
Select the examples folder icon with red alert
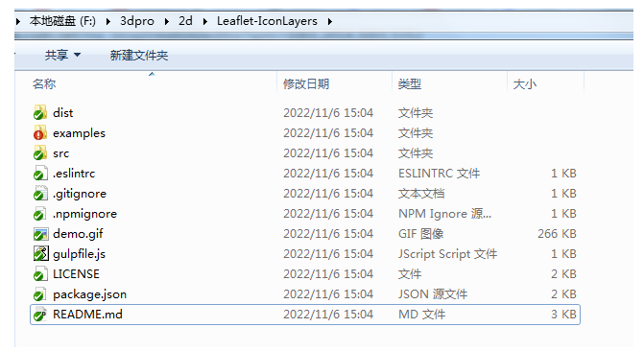tap(40, 132)
